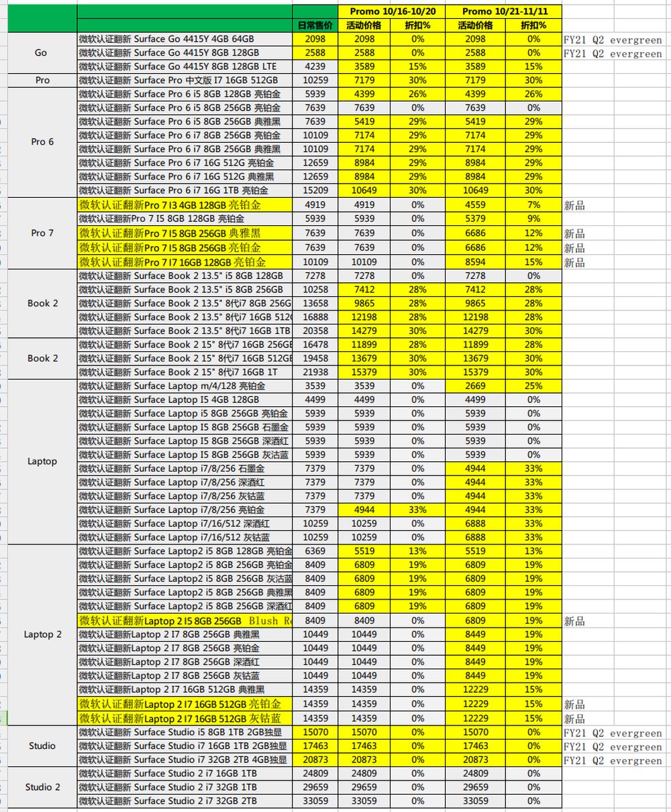Click the "Go" category cell
The image size is (671, 812).
pyautogui.click(x=42, y=53)
